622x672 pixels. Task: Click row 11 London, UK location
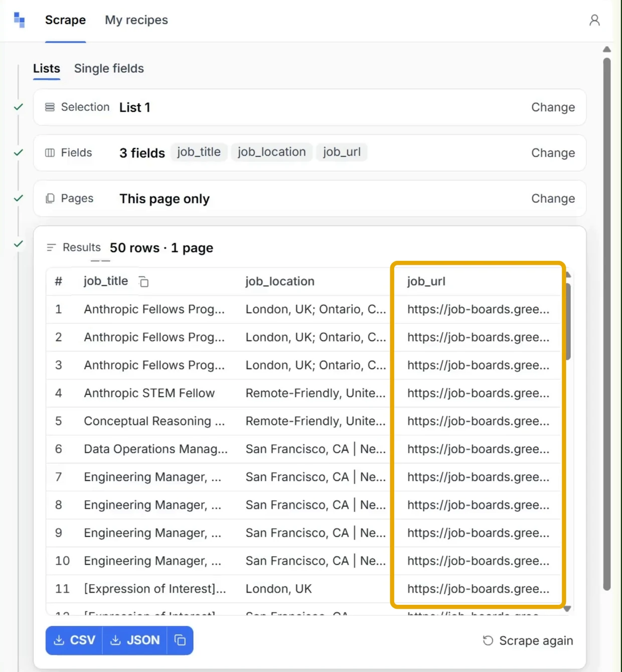click(278, 589)
